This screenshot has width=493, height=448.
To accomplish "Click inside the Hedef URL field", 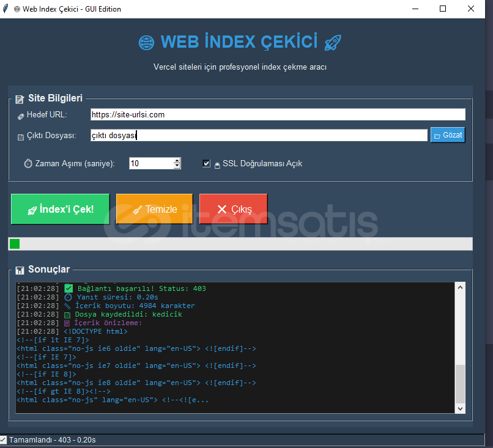I will click(277, 114).
